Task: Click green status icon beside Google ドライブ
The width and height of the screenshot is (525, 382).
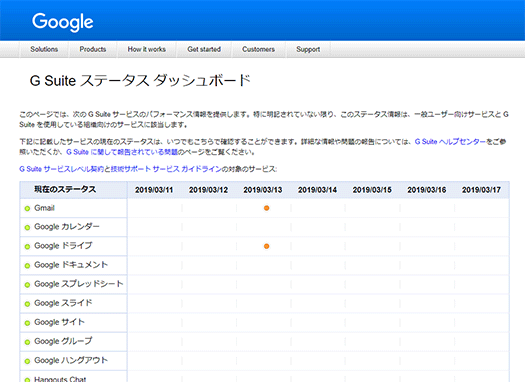Action: [27, 247]
